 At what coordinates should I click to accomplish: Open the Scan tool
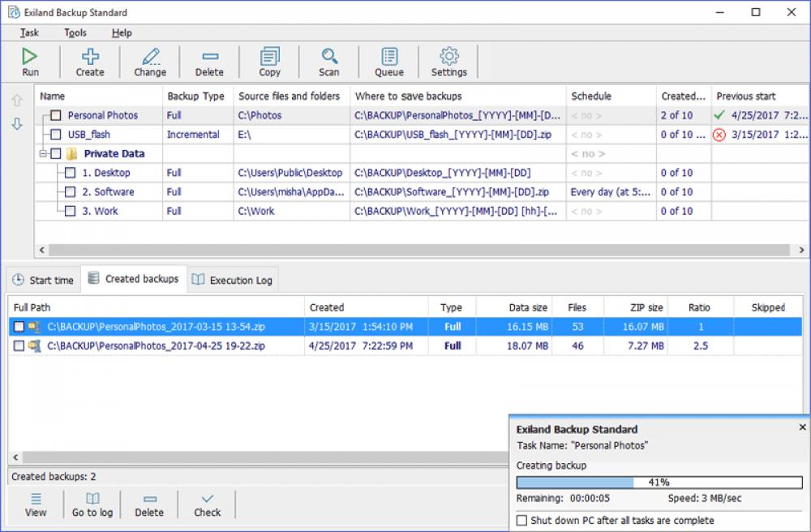pyautogui.click(x=328, y=61)
